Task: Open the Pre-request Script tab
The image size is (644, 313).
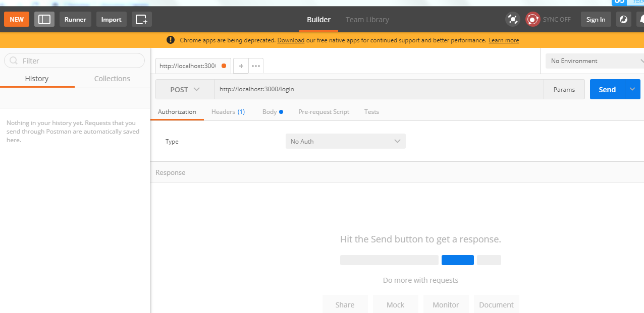Action: (324, 112)
